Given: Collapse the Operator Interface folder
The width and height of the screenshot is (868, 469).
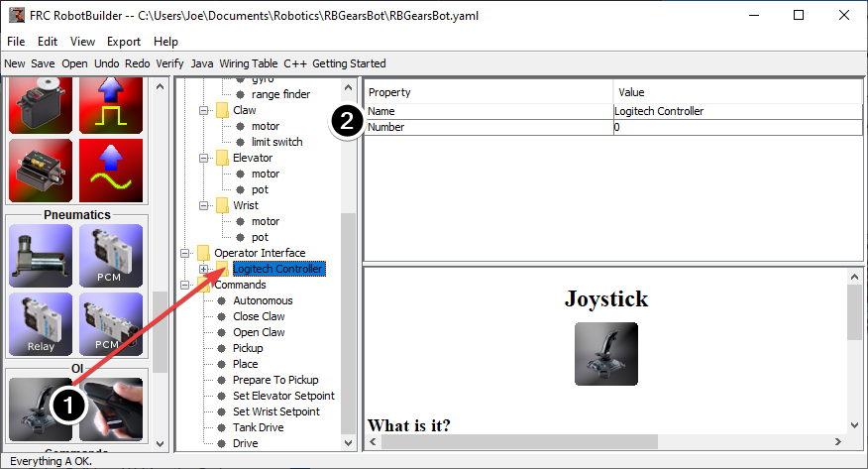Looking at the screenshot, I should pos(185,253).
